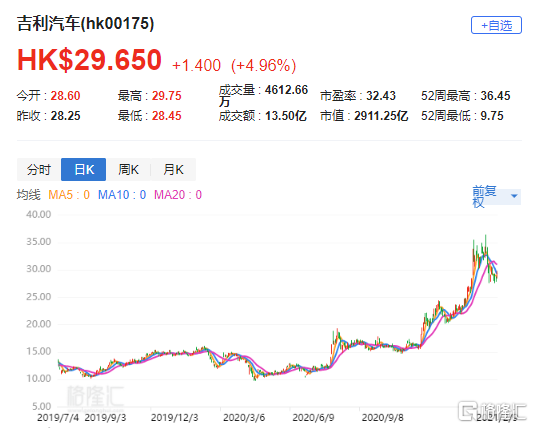Click the 20.00 y-axis label
This screenshot has height=428, width=533.
coord(38,324)
